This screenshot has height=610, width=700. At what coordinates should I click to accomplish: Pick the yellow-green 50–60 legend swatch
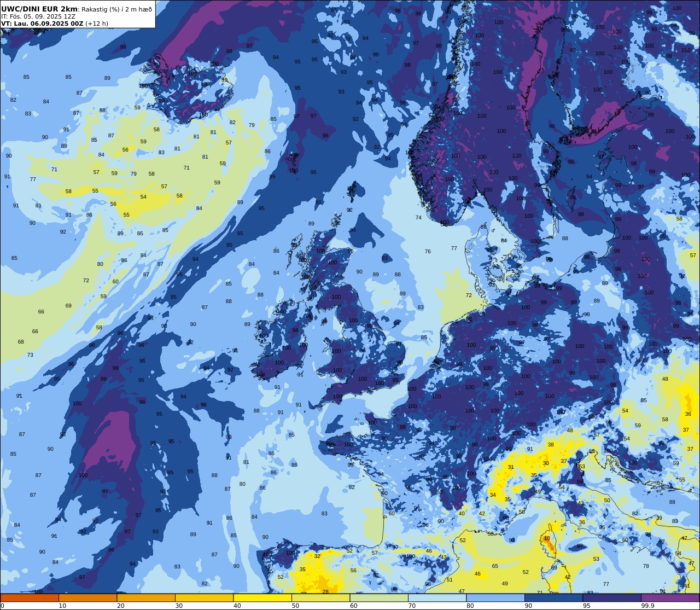point(321,598)
